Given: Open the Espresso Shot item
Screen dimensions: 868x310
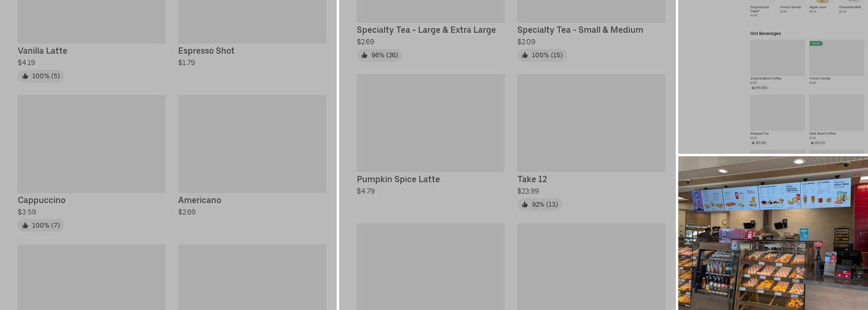Looking at the screenshot, I should [206, 51].
